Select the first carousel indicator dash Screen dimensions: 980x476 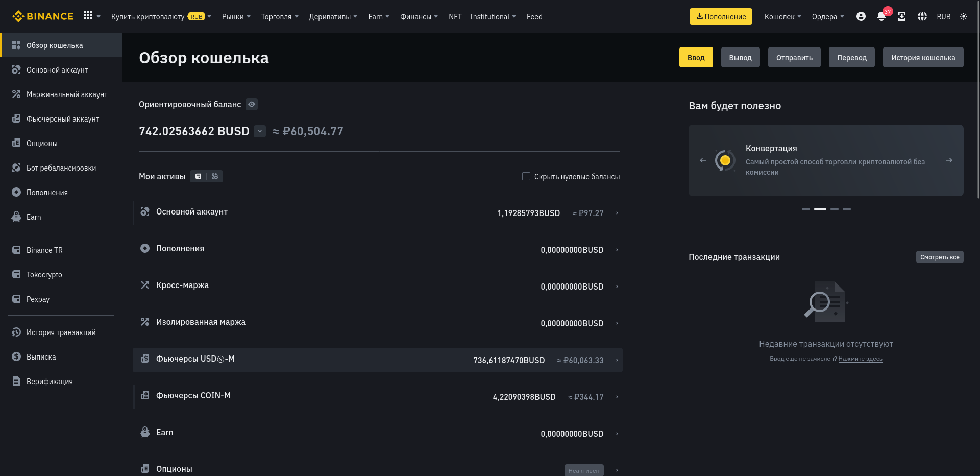[806, 209]
